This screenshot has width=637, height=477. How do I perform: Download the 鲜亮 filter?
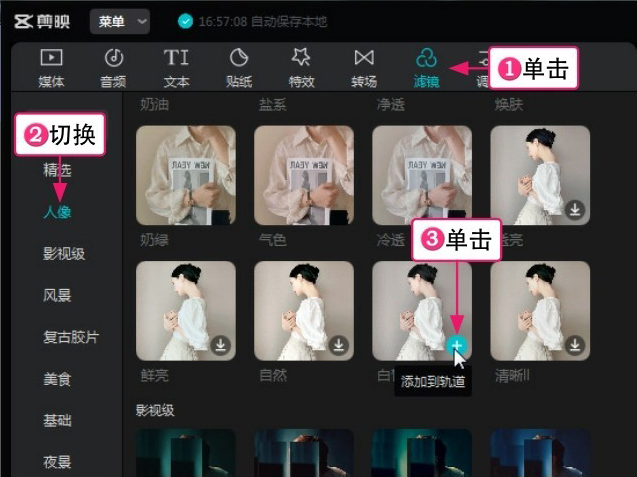click(221, 345)
